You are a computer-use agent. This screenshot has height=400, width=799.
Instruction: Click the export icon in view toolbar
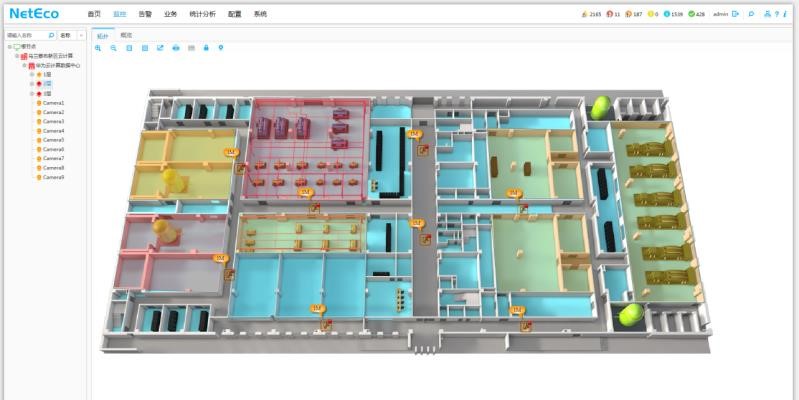pos(160,48)
